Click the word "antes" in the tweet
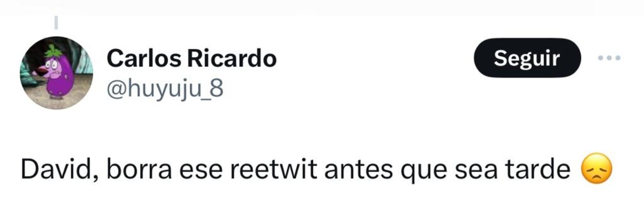Image resolution: width=644 pixels, height=222 pixels. point(358,169)
